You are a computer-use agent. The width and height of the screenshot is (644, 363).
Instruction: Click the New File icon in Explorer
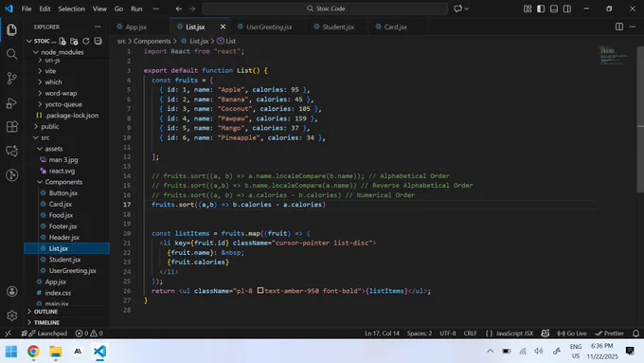(63, 41)
